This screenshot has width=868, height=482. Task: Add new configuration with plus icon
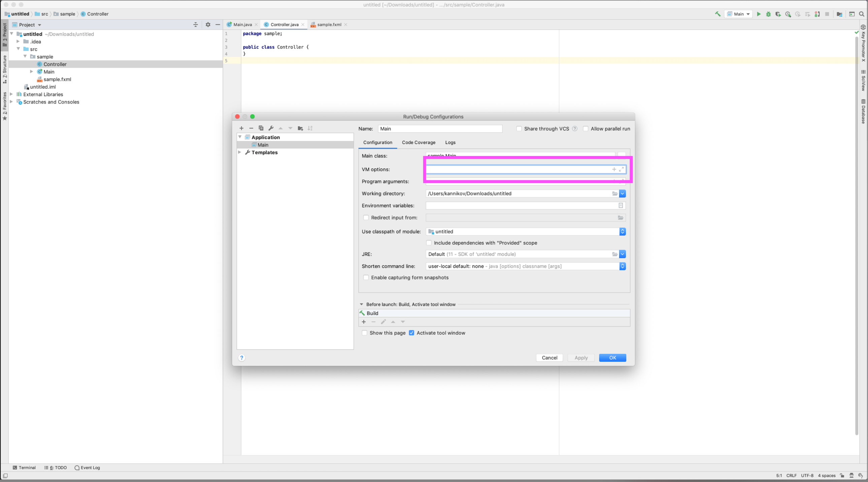(241, 128)
